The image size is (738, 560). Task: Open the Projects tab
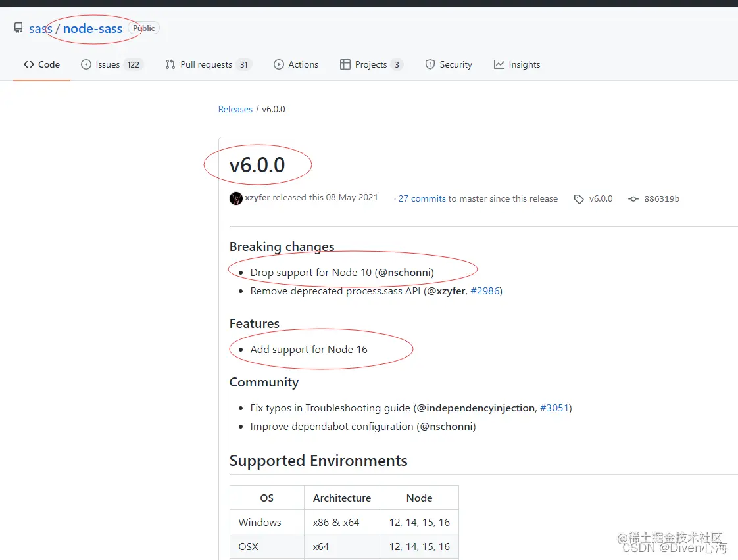point(372,65)
